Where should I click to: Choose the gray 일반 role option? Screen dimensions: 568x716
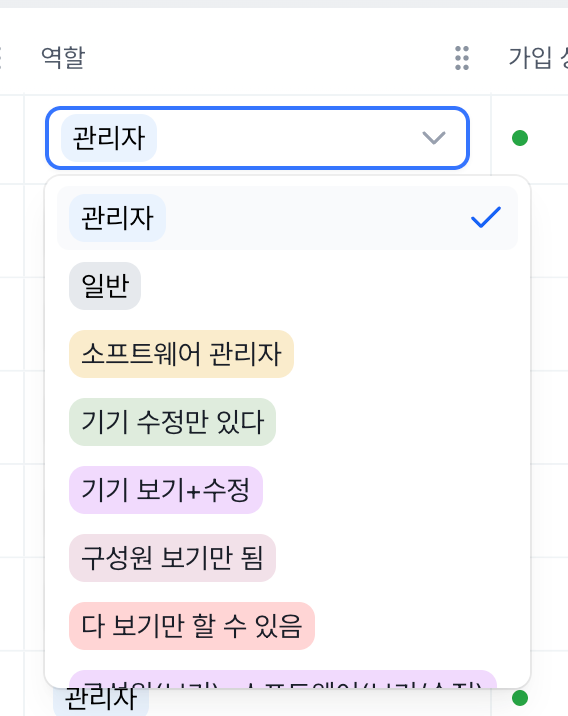(105, 286)
